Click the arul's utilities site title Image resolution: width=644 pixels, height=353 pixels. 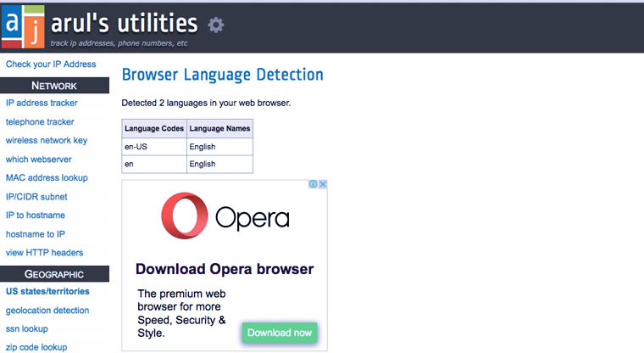[124, 23]
